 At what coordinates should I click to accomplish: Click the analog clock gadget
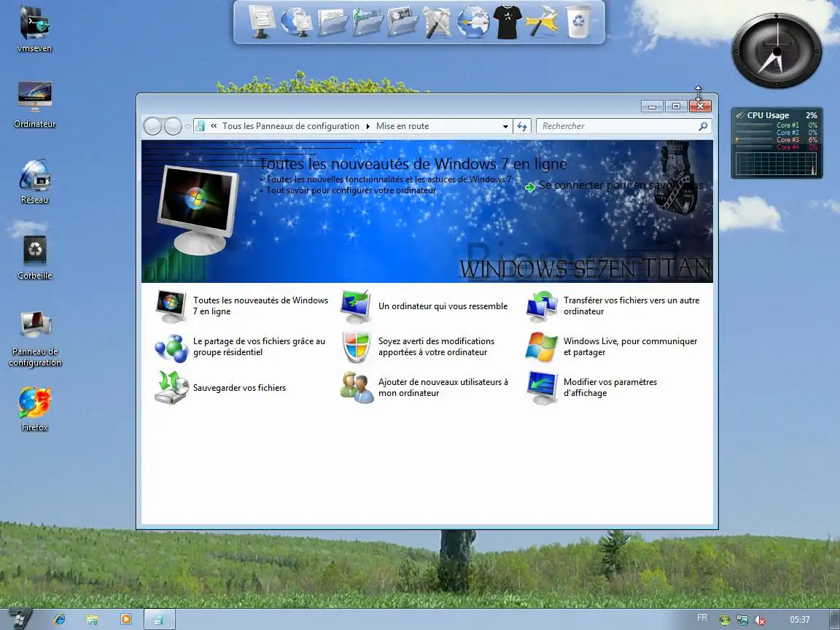(777, 51)
